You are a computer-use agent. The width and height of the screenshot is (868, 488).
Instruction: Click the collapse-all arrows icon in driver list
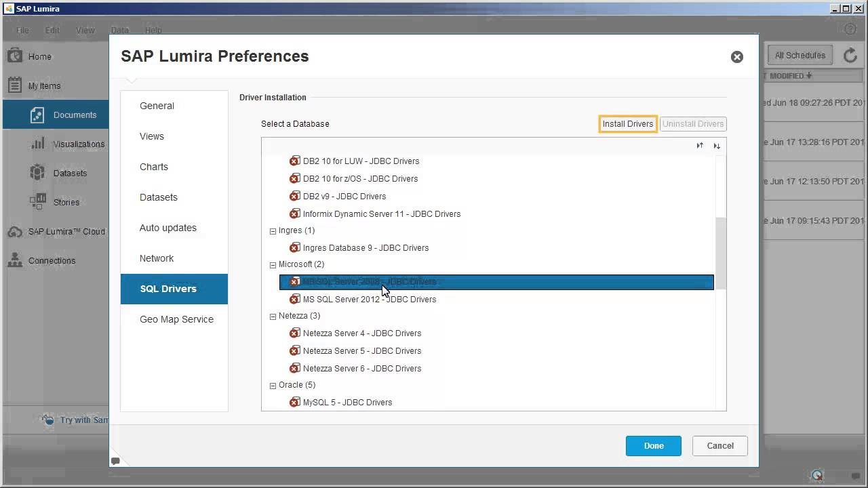(717, 146)
